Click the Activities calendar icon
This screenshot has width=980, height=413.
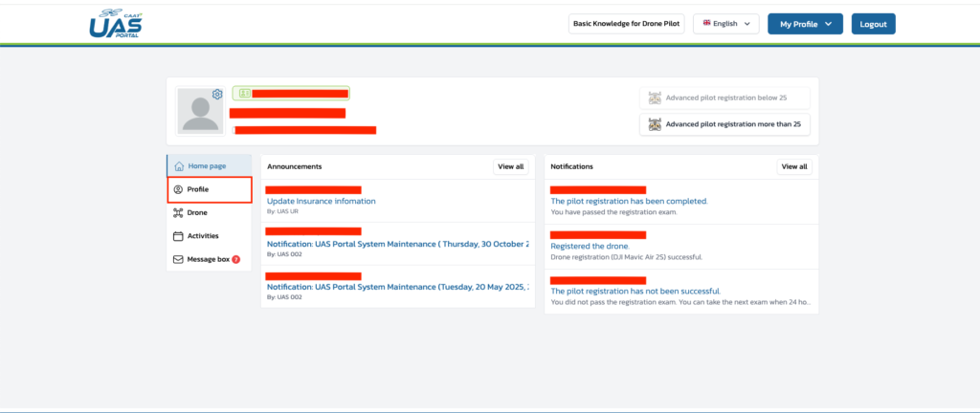click(x=178, y=236)
